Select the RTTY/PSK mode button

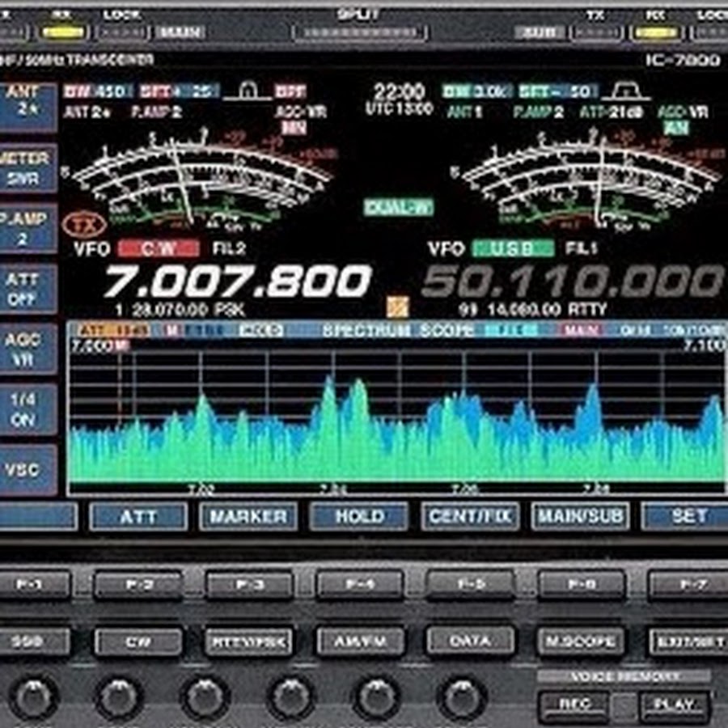(248, 642)
